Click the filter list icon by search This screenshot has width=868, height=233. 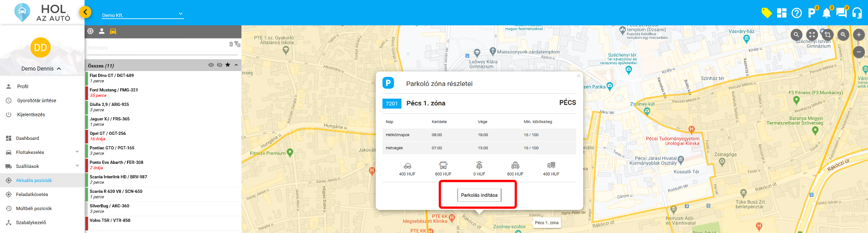point(237,44)
